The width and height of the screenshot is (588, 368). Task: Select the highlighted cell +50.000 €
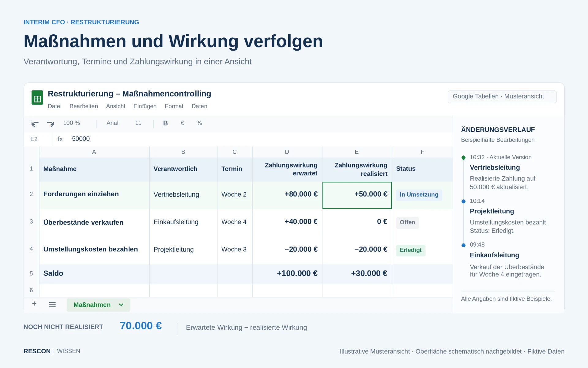[x=357, y=195]
